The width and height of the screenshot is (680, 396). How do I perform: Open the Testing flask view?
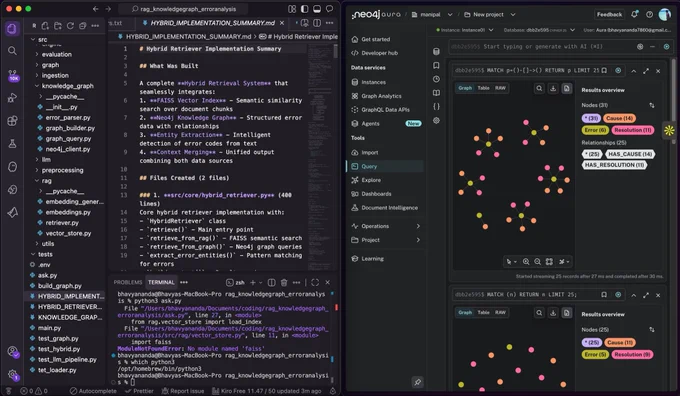pos(12,144)
